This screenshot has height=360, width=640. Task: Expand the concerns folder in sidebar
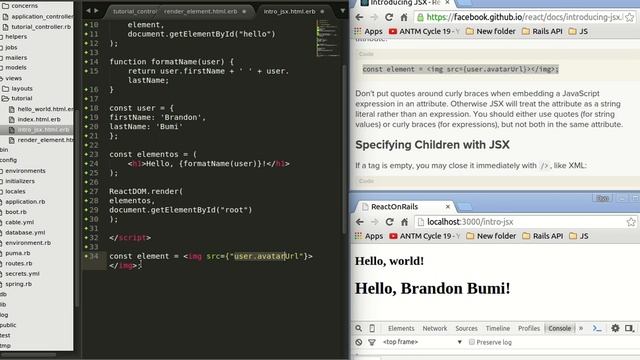(20, 6)
